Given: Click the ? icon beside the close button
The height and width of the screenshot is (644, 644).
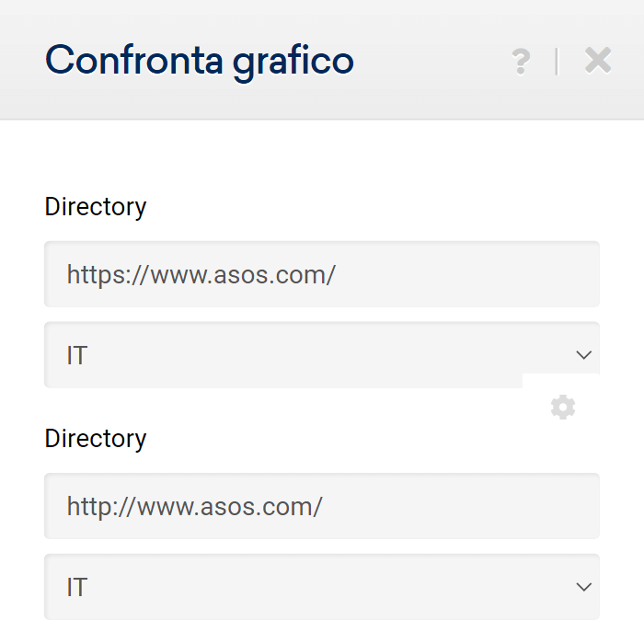Looking at the screenshot, I should click(x=521, y=62).
